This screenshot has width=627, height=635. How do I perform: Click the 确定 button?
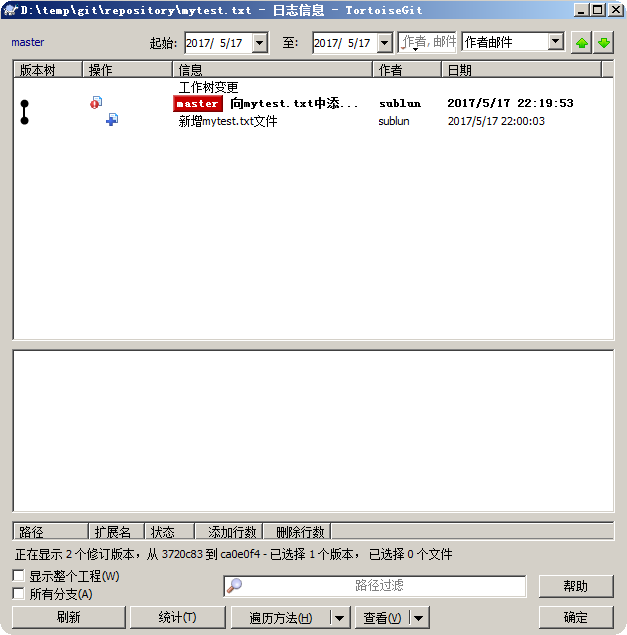pyautogui.click(x=576, y=618)
